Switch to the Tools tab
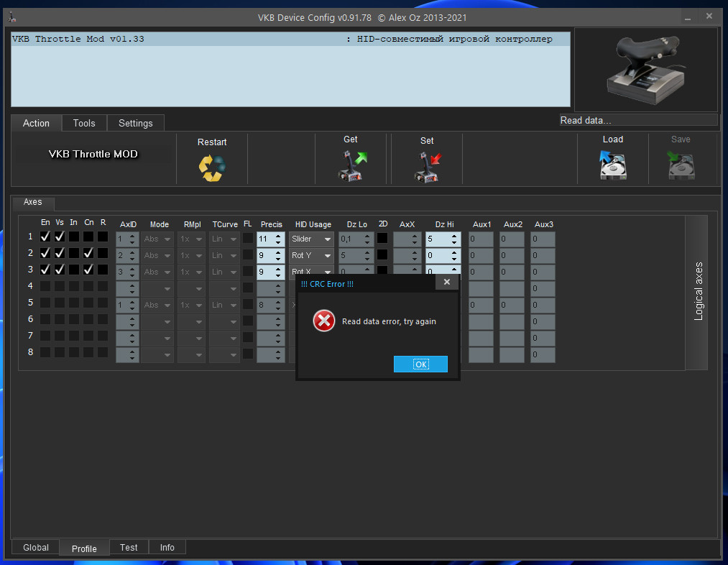 point(84,123)
